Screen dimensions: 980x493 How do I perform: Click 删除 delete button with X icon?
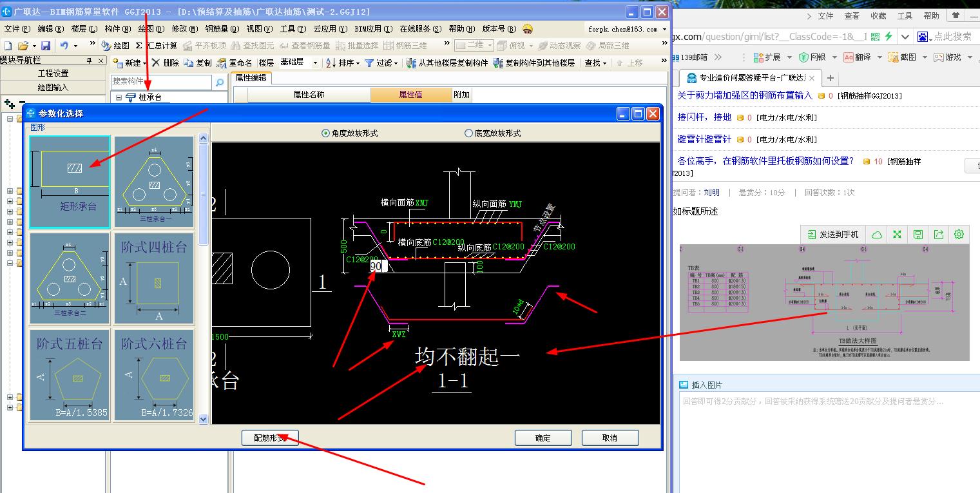(165, 63)
